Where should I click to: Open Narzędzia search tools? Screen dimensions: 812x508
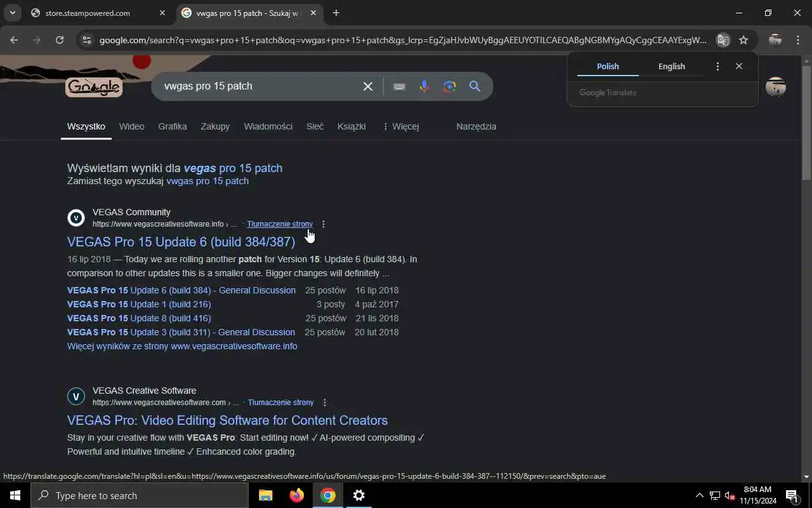pyautogui.click(x=476, y=126)
